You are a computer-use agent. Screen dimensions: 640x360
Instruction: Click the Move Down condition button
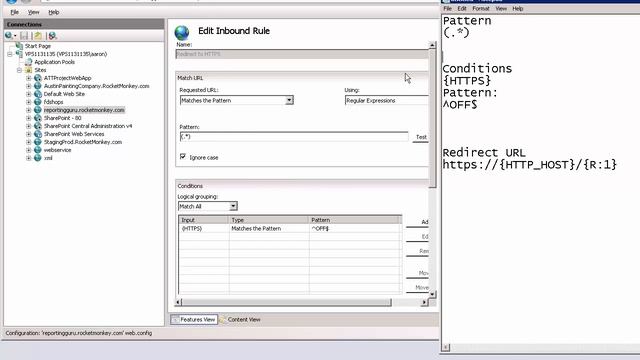click(418, 288)
